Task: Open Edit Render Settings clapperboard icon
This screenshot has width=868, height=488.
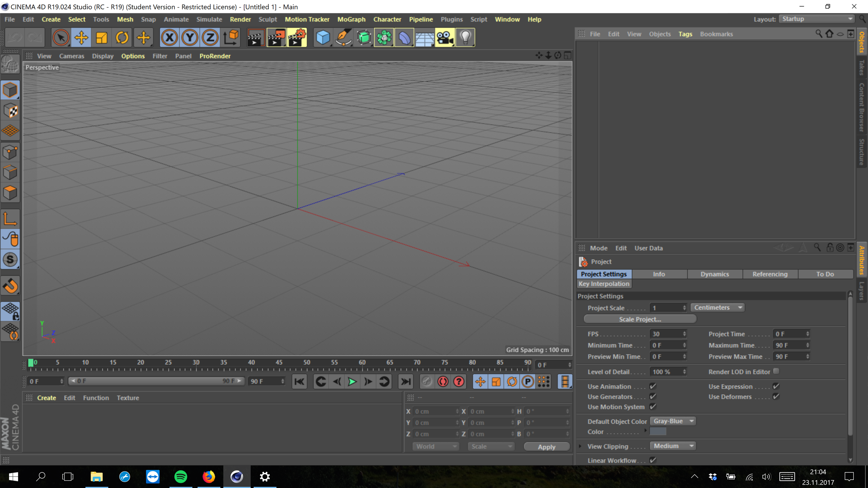Action: pos(297,37)
